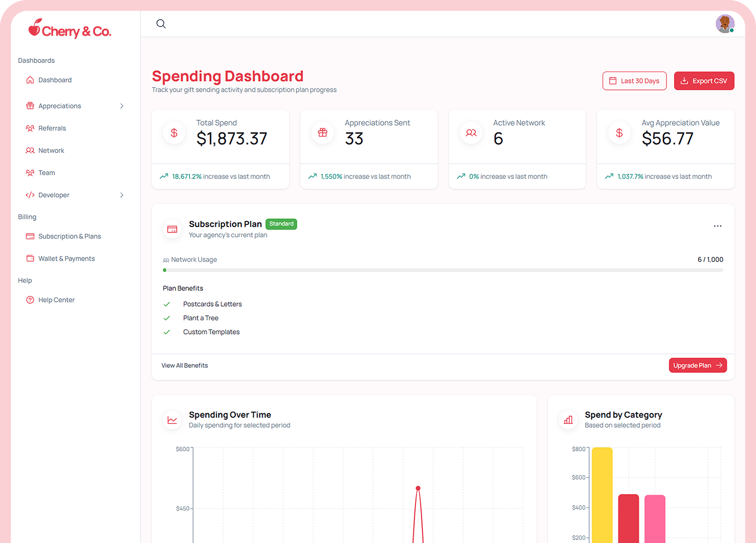Click the Dashboard home icon in the sidebar
The width and height of the screenshot is (756, 543).
click(x=30, y=80)
